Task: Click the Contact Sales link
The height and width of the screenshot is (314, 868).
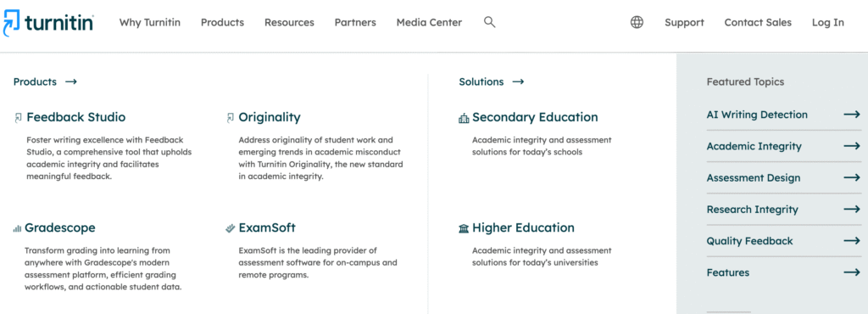Action: point(758,22)
